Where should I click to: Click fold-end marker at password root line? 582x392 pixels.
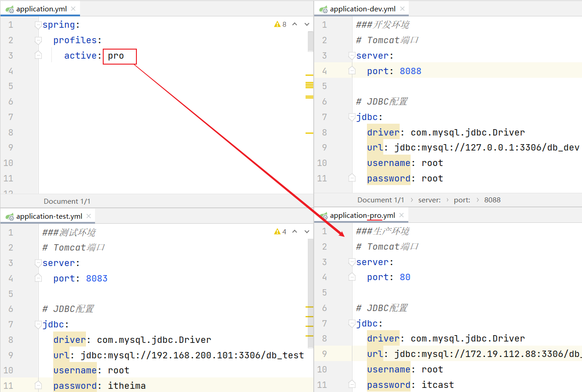pyautogui.click(x=352, y=178)
